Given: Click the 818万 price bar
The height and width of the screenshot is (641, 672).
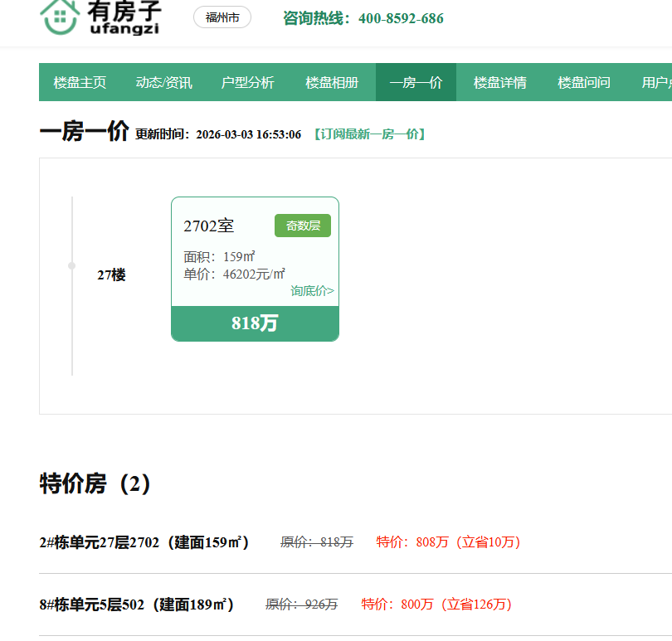Looking at the screenshot, I should tap(255, 323).
